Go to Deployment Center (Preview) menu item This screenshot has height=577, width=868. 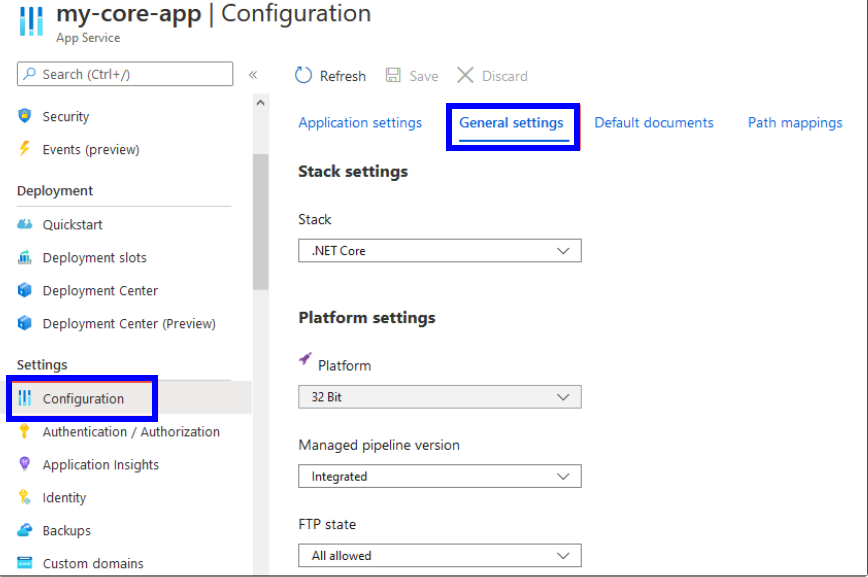129,323
